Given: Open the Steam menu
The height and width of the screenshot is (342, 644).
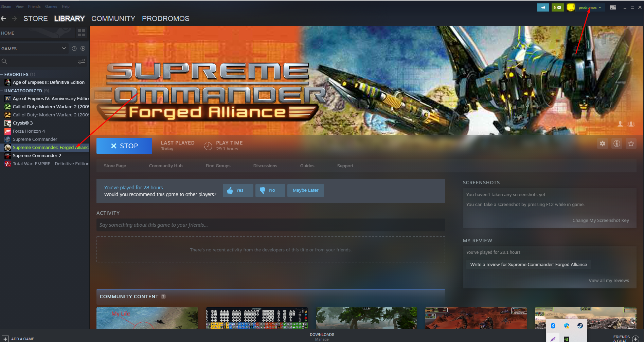Looking at the screenshot, I should click(6, 6).
